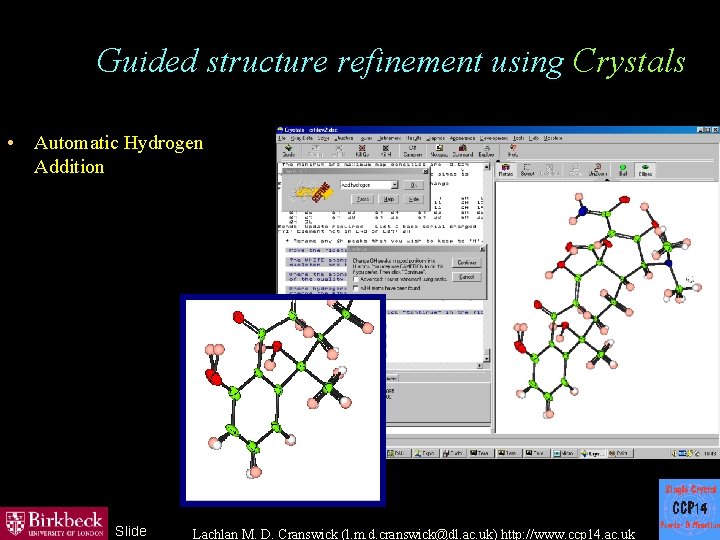Click the first taskbar button at left
The width and height of the screenshot is (720, 540).
tap(398, 453)
